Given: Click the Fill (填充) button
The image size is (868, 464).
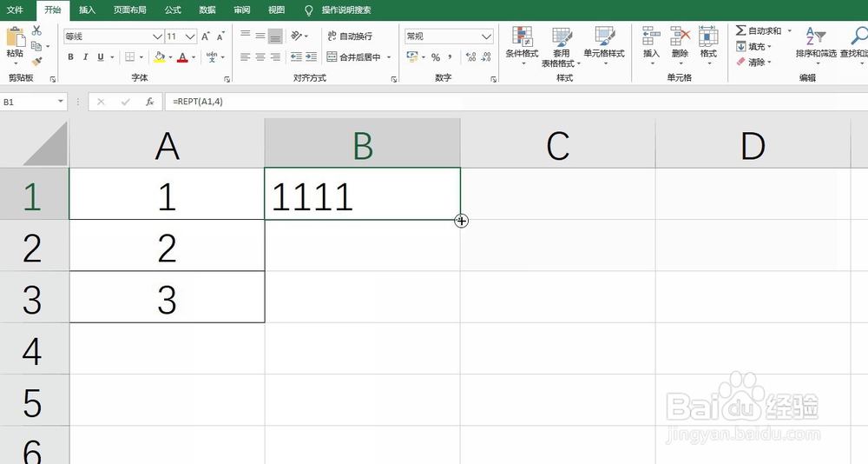Looking at the screenshot, I should 753,47.
